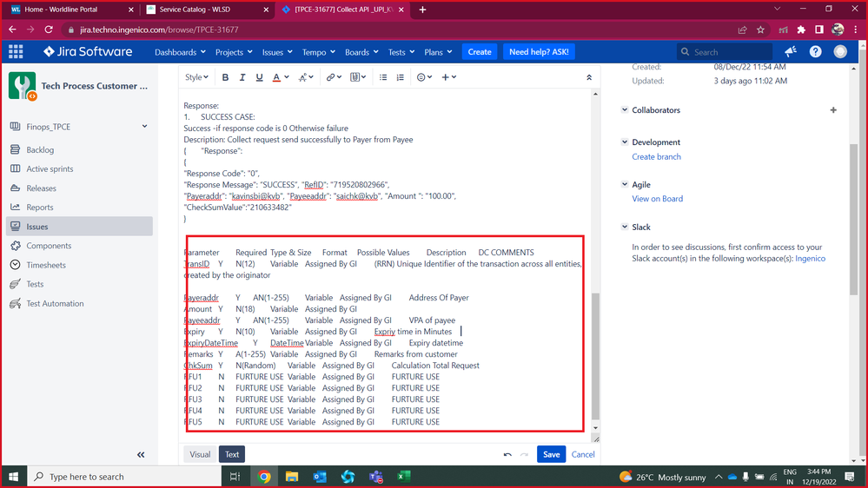The height and width of the screenshot is (488, 868).
Task: Collapse the Slack section
Action: [625, 227]
